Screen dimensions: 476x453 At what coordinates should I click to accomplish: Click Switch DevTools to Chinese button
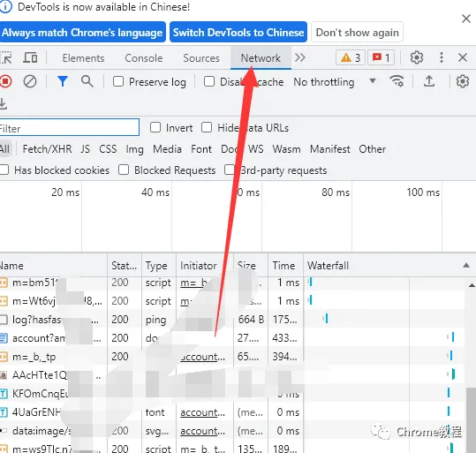[238, 32]
